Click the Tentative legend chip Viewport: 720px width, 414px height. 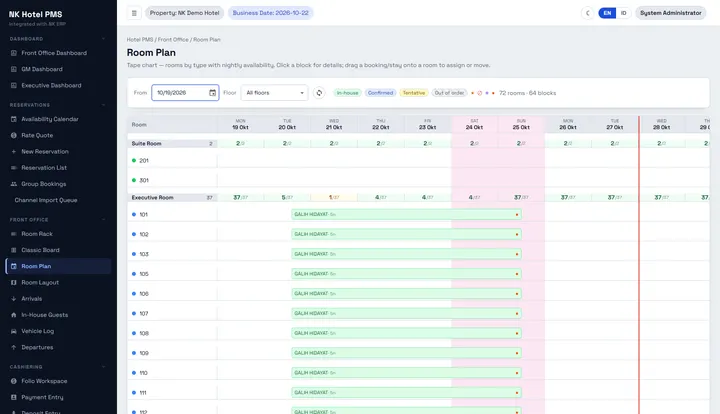414,93
